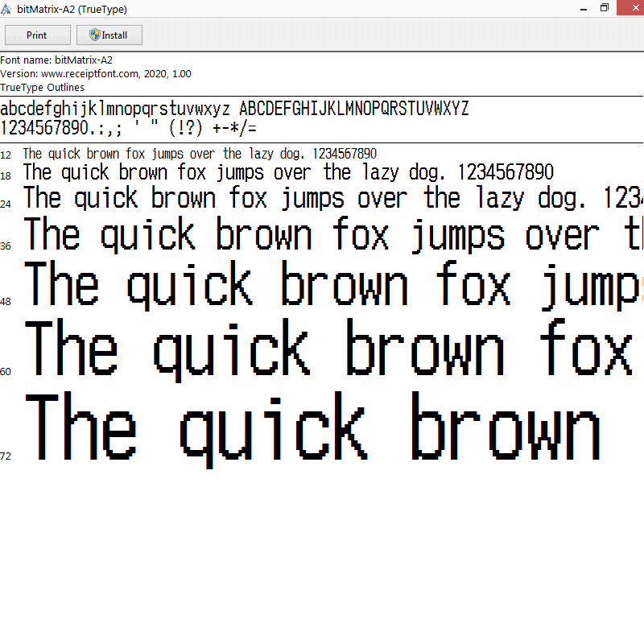Click the shield icon on Install
This screenshot has height=644, width=644.
tap(95, 35)
